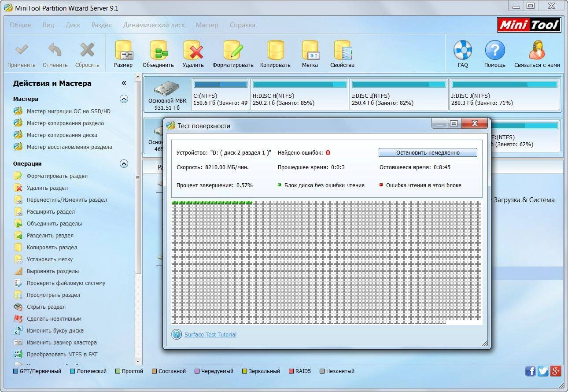Choose Выровнять разделы operation
Screen dimensions: 568x392
point(52,271)
